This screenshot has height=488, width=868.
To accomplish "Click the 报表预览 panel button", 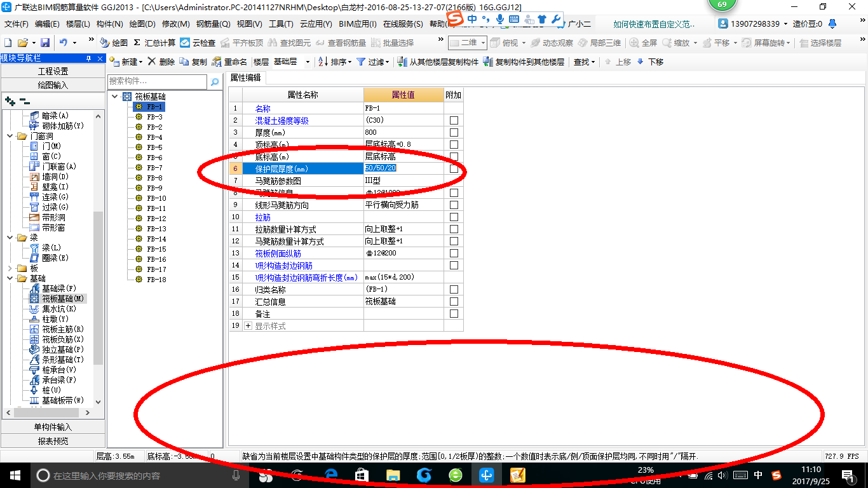I will pyautogui.click(x=53, y=440).
